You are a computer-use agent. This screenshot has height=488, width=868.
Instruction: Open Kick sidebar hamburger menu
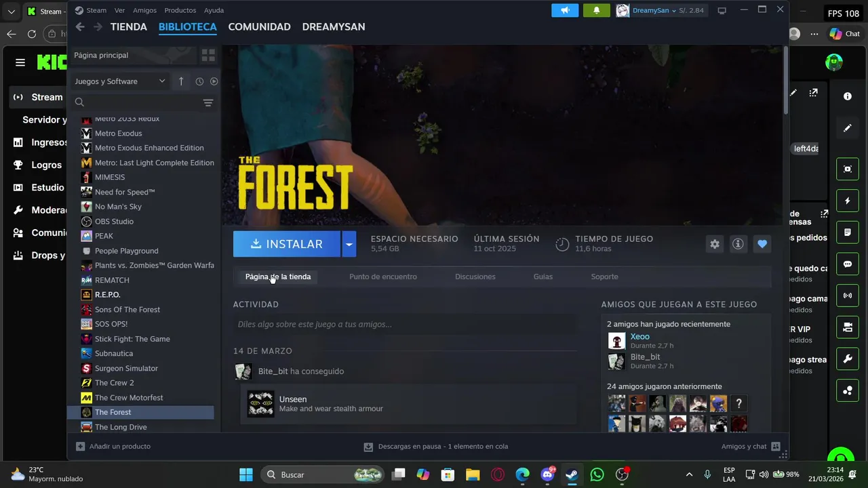[20, 62]
